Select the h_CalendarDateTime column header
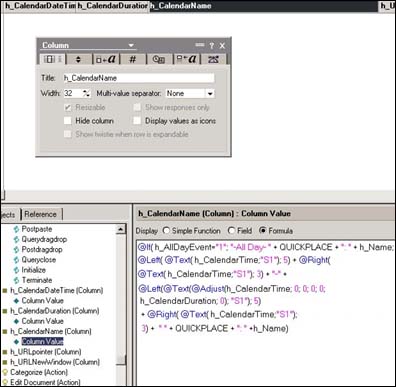The image size is (396, 387). pyautogui.click(x=39, y=6)
